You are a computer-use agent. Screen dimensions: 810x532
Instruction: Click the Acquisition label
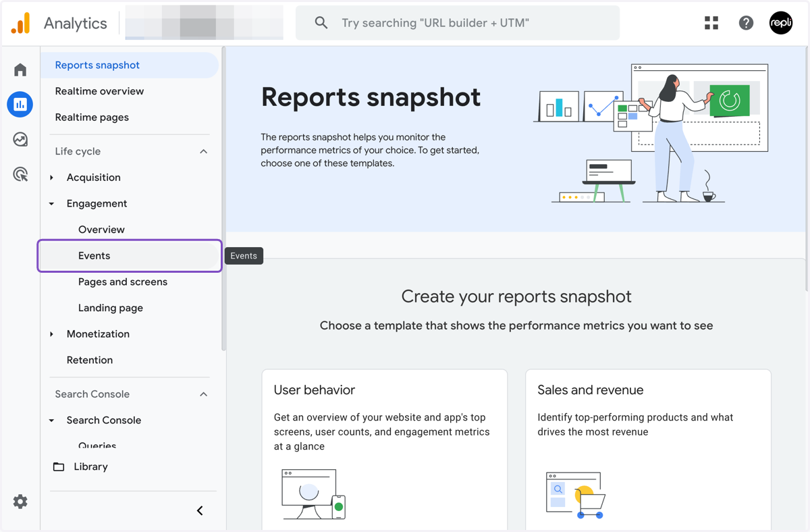coord(94,178)
